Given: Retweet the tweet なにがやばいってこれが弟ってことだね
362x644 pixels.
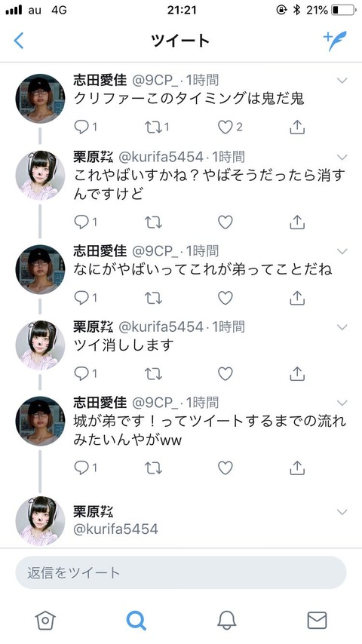Looking at the screenshot, I should click(x=153, y=298).
